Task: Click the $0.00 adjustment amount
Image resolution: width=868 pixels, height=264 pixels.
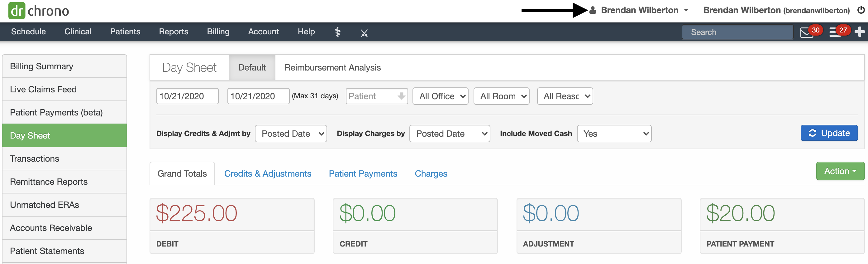Action: (x=551, y=213)
